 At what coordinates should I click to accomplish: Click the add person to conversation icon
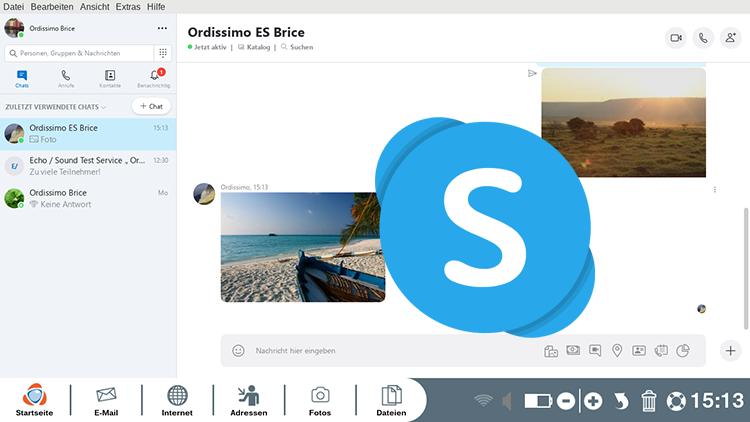(x=730, y=38)
